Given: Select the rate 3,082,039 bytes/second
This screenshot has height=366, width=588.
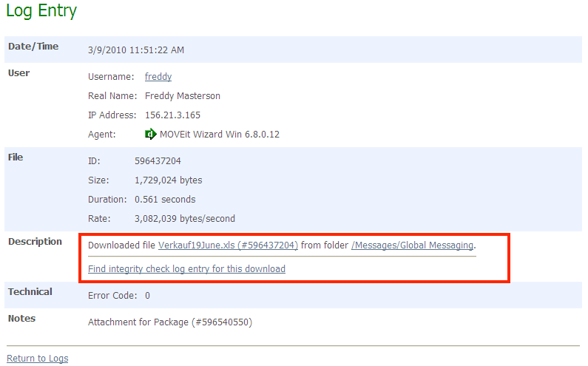Looking at the screenshot, I should (185, 219).
